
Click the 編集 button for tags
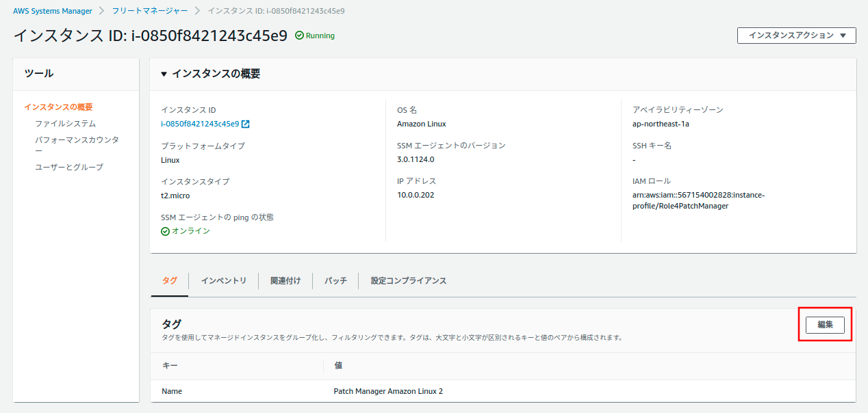click(825, 325)
